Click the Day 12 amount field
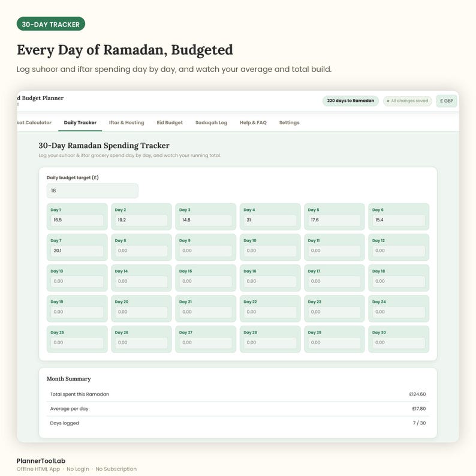The height and width of the screenshot is (476, 476). click(x=399, y=251)
